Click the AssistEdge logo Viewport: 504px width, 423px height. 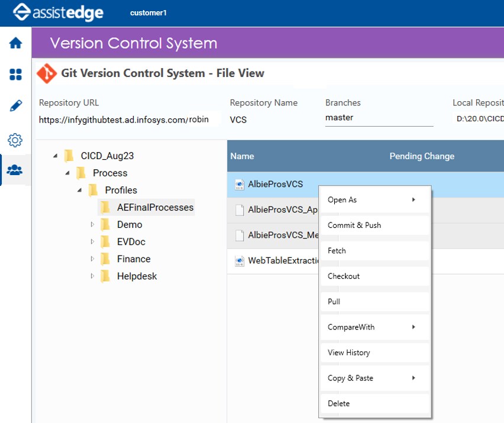click(x=58, y=12)
